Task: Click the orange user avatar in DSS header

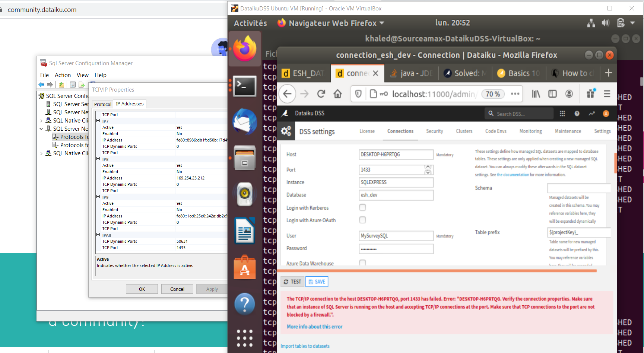Action: 606,113
